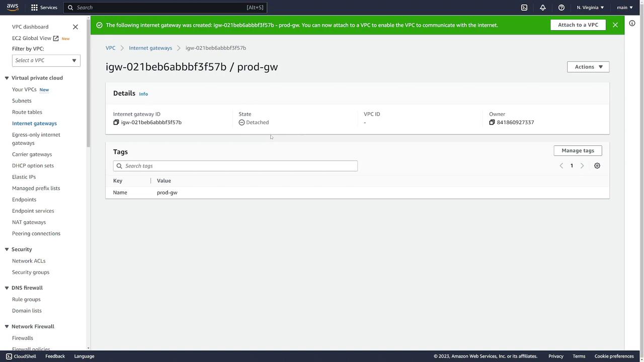Screen dimensions: 644x362
Task: Navigate to Carrier gateways
Action: click(x=32, y=154)
